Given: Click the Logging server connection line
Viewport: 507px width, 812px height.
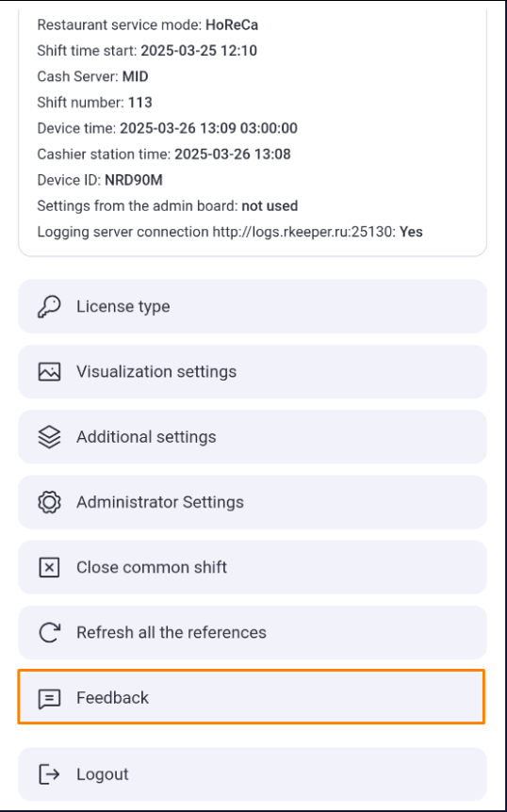Looking at the screenshot, I should 230,232.
